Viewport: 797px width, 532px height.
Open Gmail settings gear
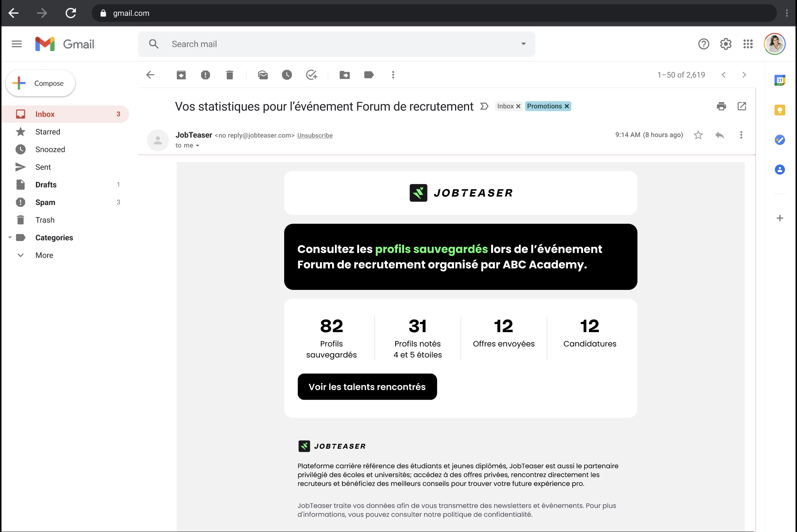pyautogui.click(x=726, y=44)
